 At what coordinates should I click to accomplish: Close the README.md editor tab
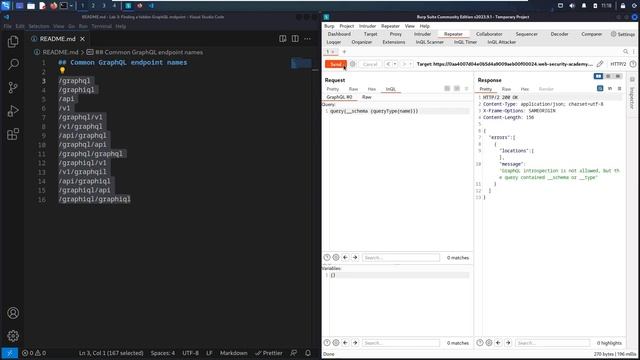(x=82, y=39)
